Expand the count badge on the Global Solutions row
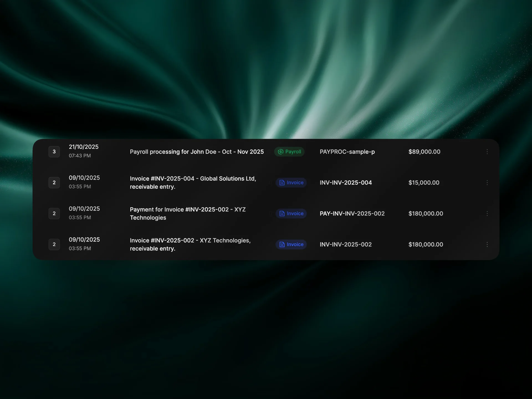 [54, 183]
